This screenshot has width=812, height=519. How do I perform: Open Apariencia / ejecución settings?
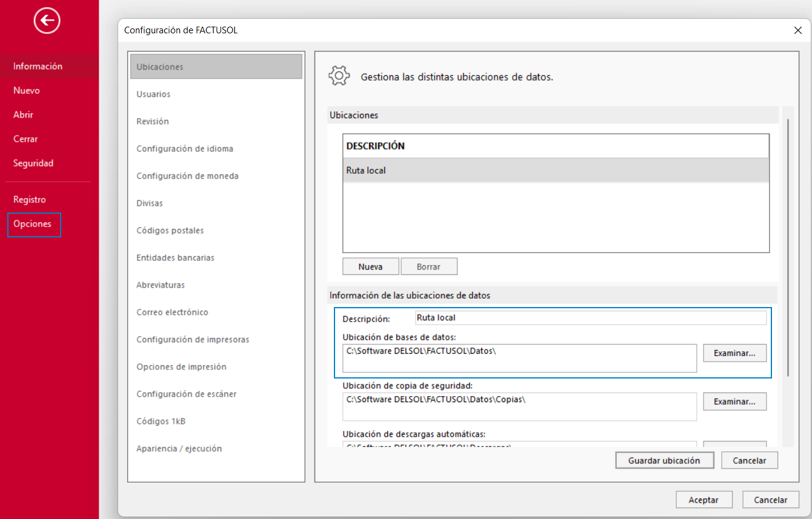[x=179, y=448]
